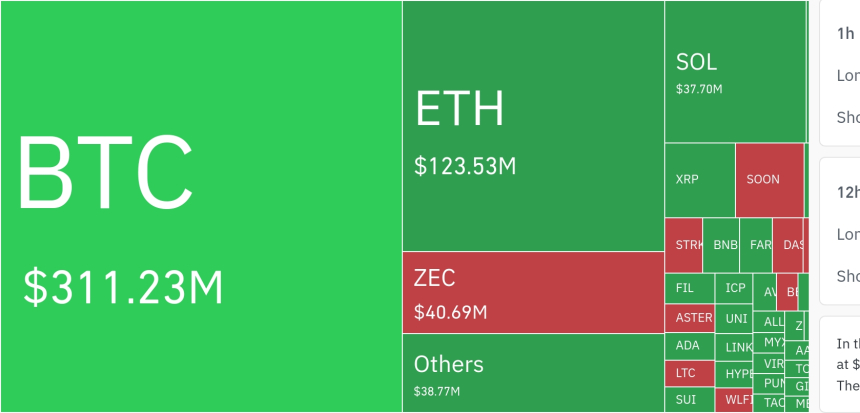The height and width of the screenshot is (413, 860).
Task: Select the HYPE tile
Action: (x=737, y=374)
